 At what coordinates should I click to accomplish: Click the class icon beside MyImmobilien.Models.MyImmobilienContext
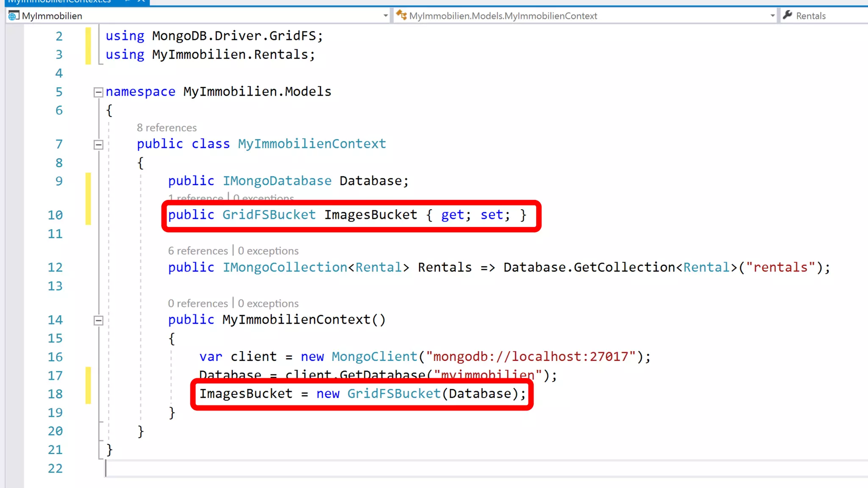point(401,16)
